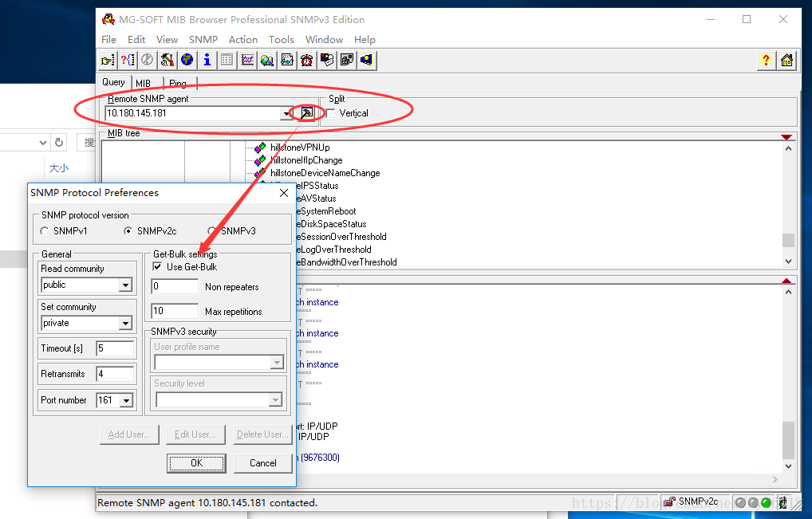Open the Security level dropdown
Viewport: 812px width, 519px height.
point(275,399)
